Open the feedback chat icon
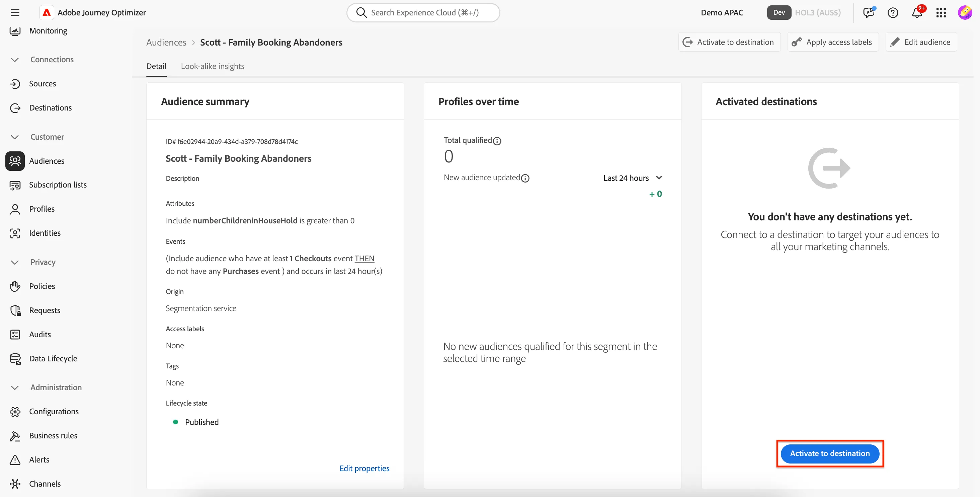980x497 pixels. (869, 12)
